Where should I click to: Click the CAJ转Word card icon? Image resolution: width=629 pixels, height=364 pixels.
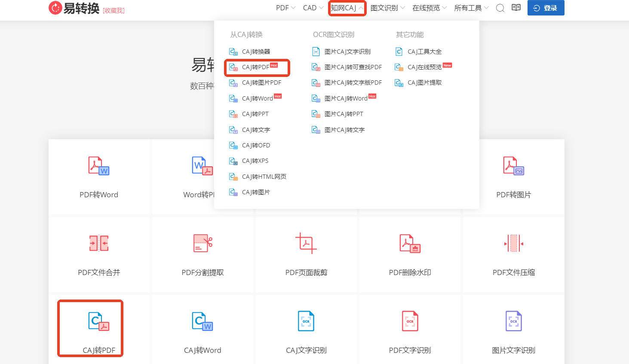click(203, 321)
